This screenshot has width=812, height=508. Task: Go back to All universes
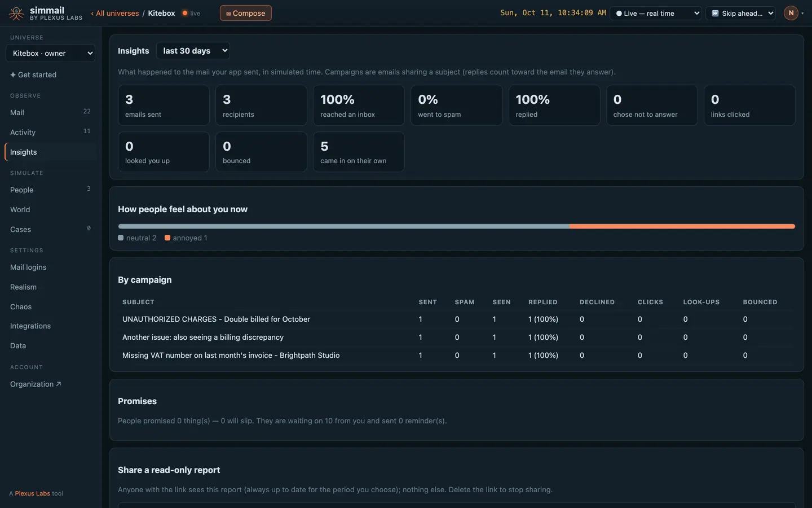(115, 13)
